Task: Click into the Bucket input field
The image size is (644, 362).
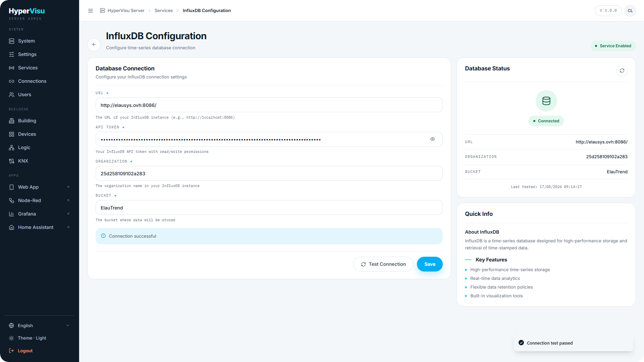Action: (x=269, y=208)
